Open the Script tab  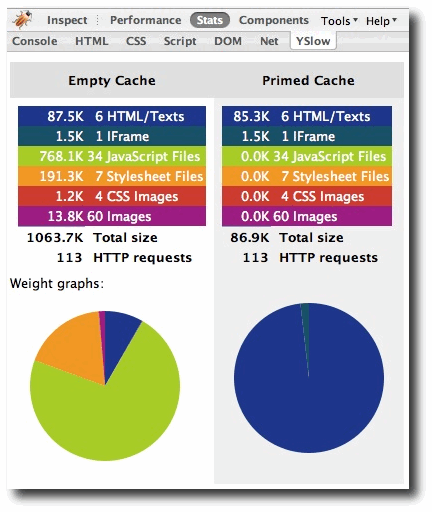180,41
